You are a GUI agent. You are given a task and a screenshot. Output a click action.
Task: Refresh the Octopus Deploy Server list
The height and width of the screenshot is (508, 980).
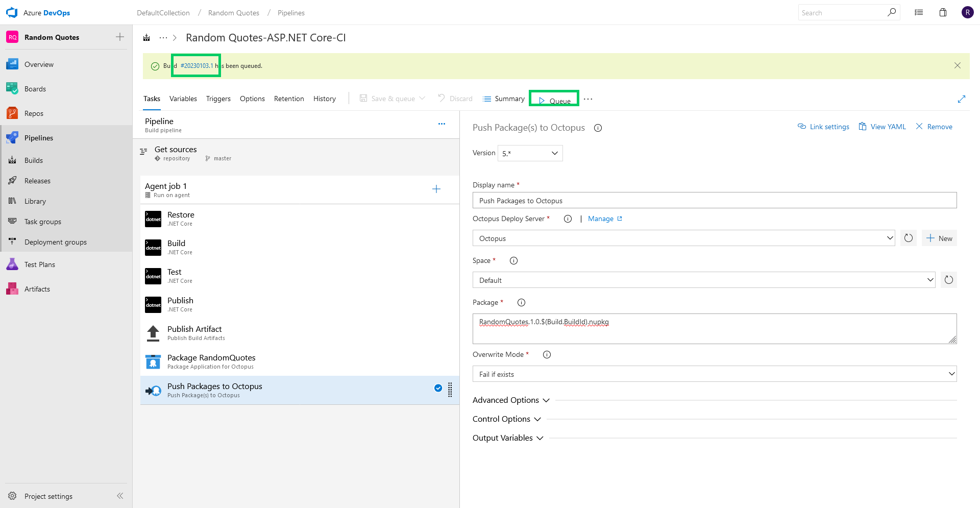[x=909, y=238]
